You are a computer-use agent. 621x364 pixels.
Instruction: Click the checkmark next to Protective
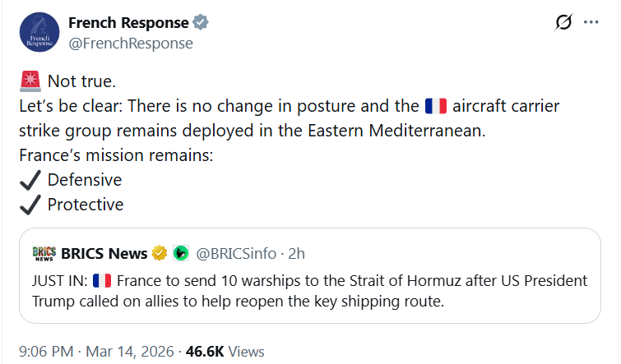(30, 205)
